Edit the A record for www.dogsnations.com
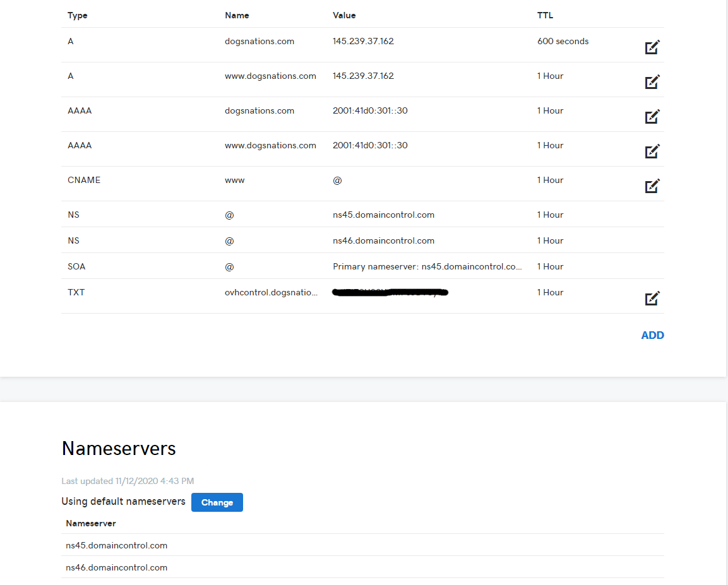Viewport: 728px width, 585px height. [x=652, y=82]
